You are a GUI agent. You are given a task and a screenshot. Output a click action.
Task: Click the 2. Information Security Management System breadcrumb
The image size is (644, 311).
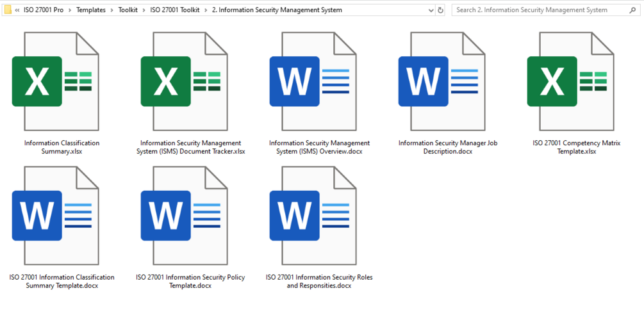pyautogui.click(x=277, y=10)
